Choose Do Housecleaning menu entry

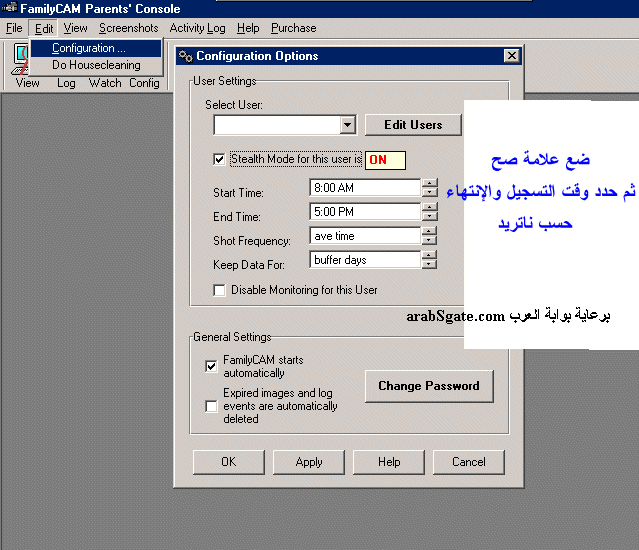tap(96, 65)
